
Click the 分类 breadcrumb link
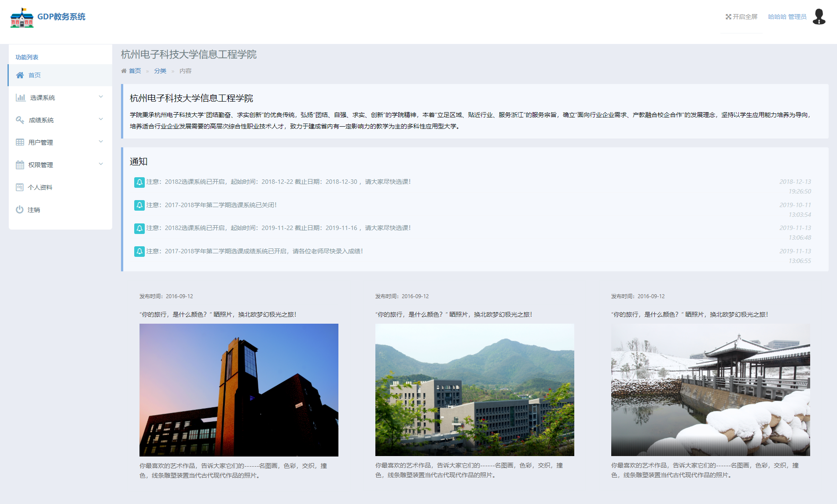160,71
